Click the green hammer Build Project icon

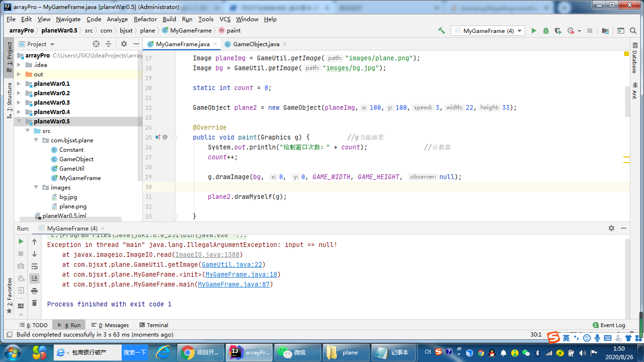coord(441,31)
